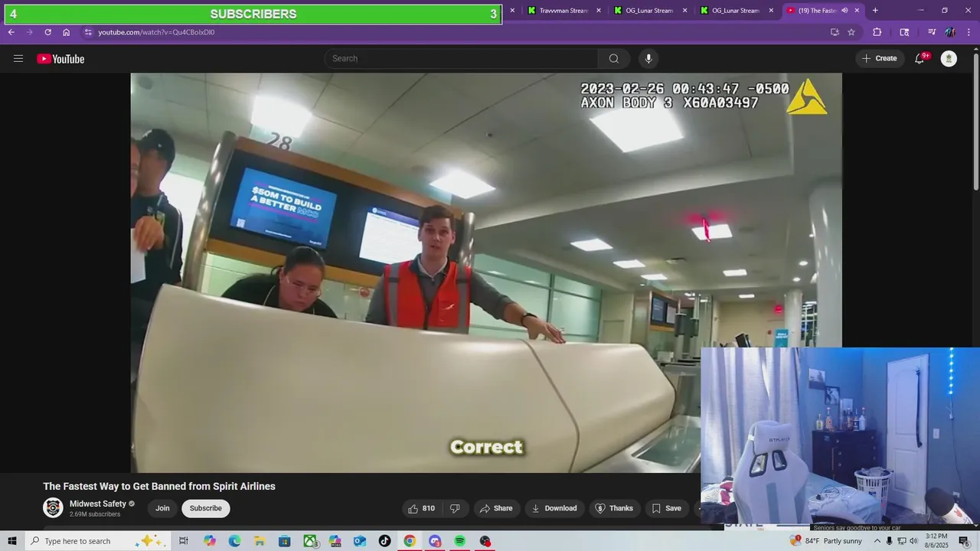Open the taskbar clock showing 3:12 PM
This screenshot has width=980, height=551.
click(936, 541)
